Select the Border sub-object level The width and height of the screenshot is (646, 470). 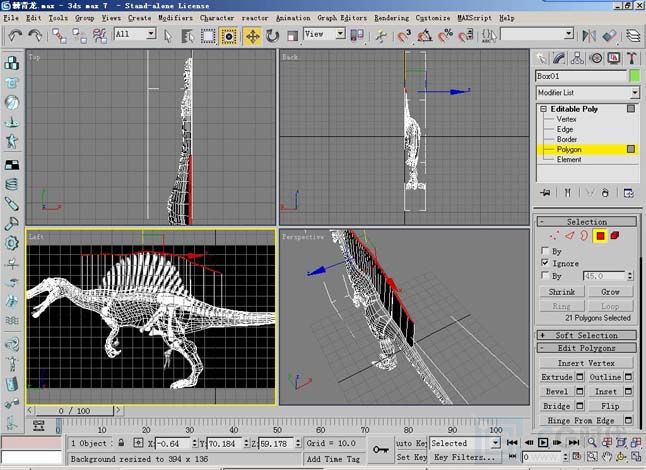click(566, 139)
